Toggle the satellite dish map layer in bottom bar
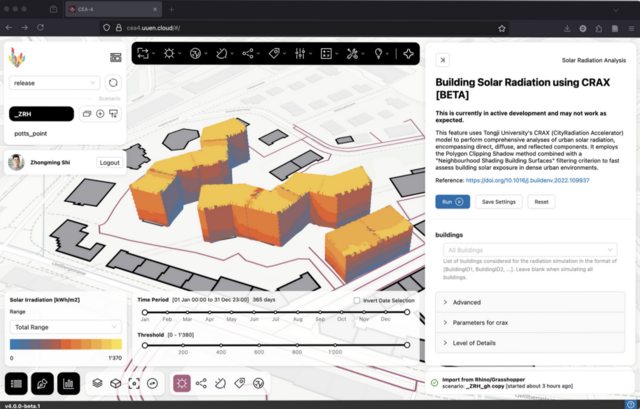640x409 pixels. [220, 383]
